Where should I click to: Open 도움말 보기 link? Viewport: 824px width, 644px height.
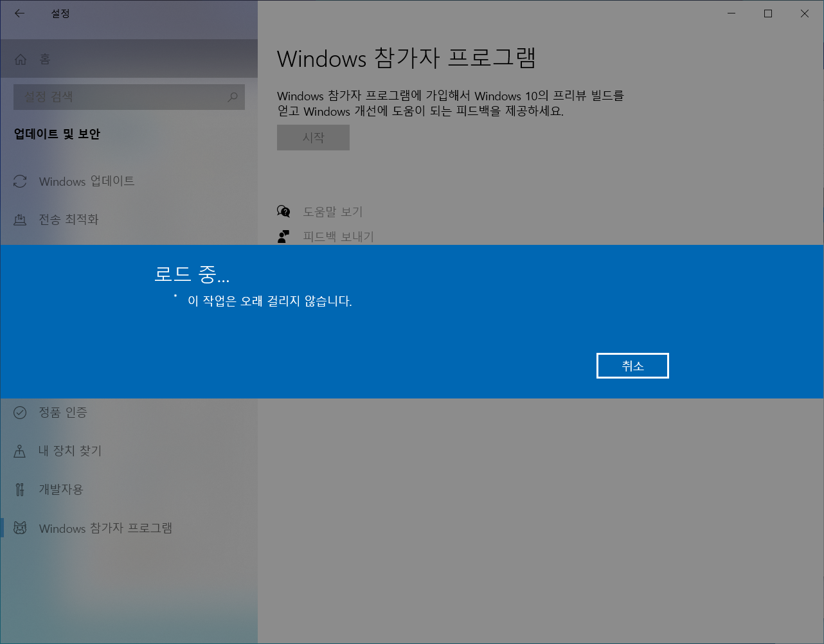click(333, 211)
